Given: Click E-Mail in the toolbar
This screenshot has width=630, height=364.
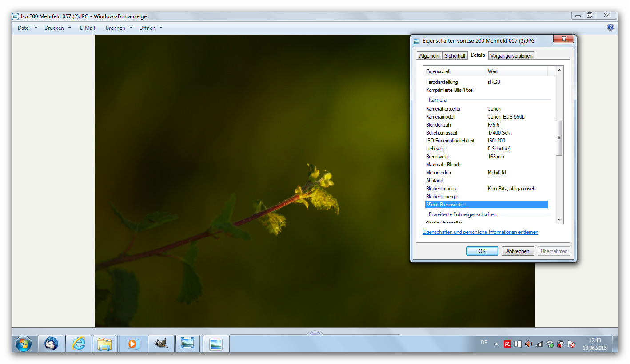Looking at the screenshot, I should click(88, 28).
